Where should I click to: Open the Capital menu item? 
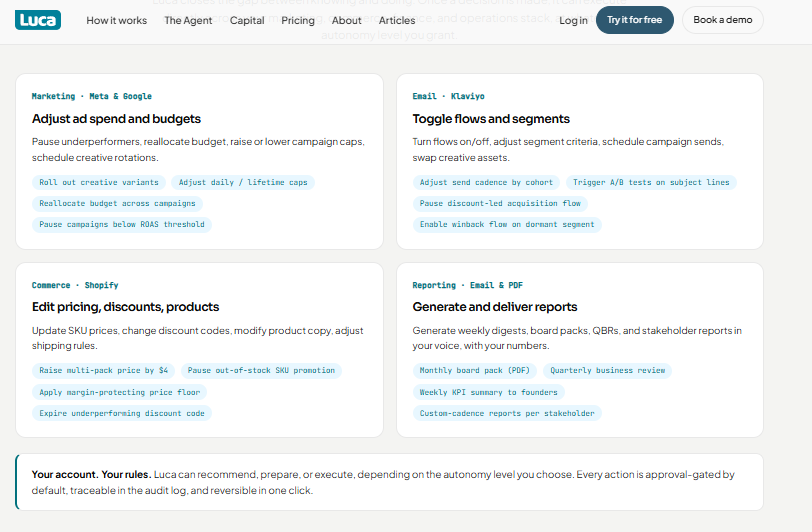(247, 20)
